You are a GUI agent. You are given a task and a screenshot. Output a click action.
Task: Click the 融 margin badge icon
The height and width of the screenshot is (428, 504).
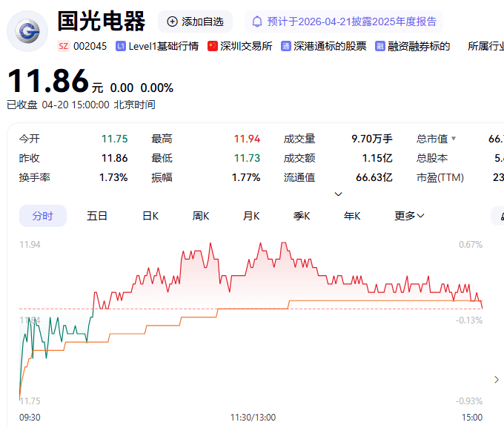click(380, 46)
